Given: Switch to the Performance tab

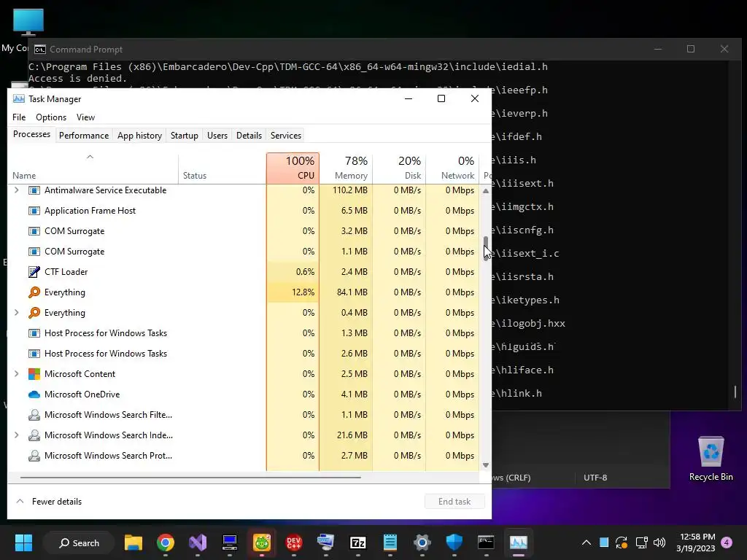Looking at the screenshot, I should [x=84, y=135].
